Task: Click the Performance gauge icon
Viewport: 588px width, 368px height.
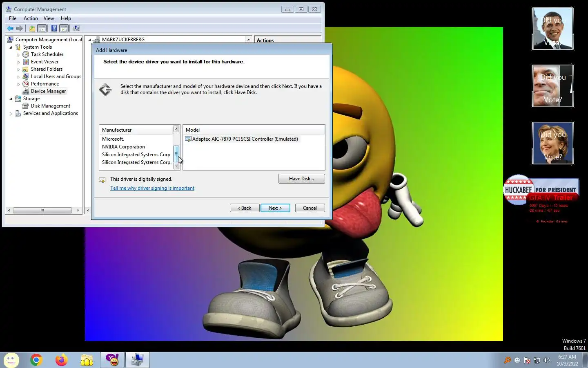Action: tap(26, 84)
